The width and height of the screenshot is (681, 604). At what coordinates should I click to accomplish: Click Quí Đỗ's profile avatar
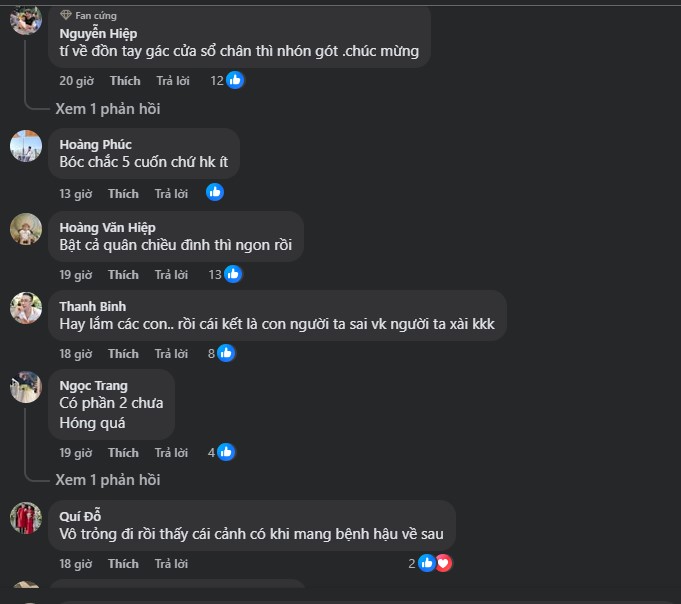pos(26,517)
